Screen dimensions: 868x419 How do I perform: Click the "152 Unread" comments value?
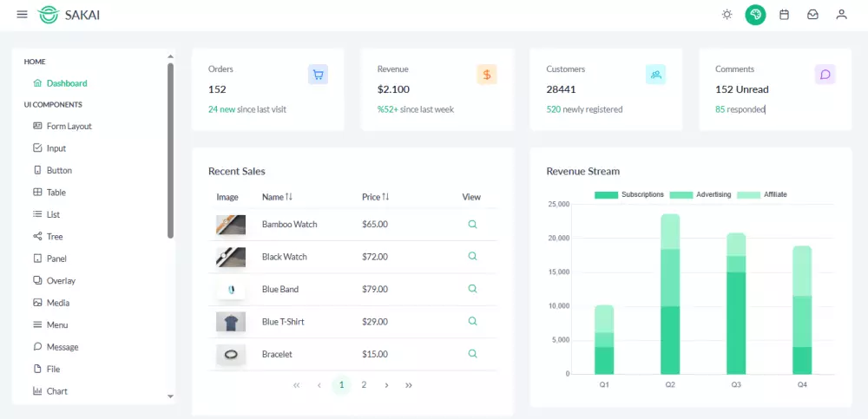742,89
